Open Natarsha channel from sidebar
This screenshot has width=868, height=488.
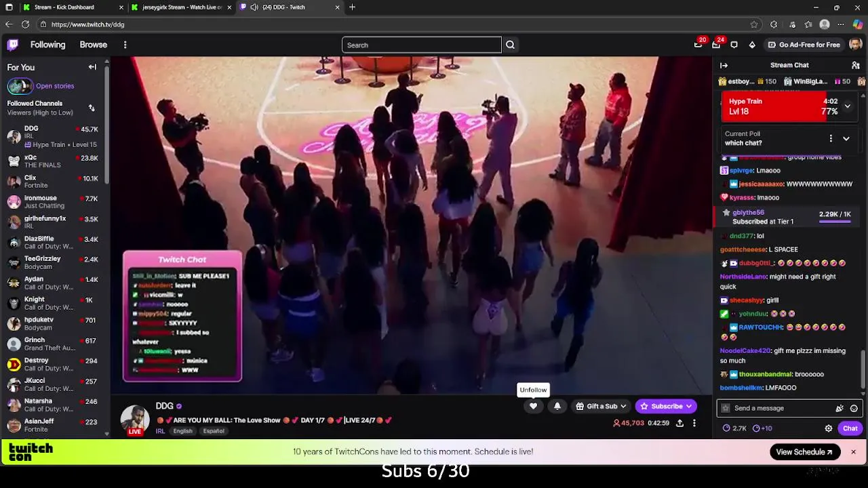54,405
